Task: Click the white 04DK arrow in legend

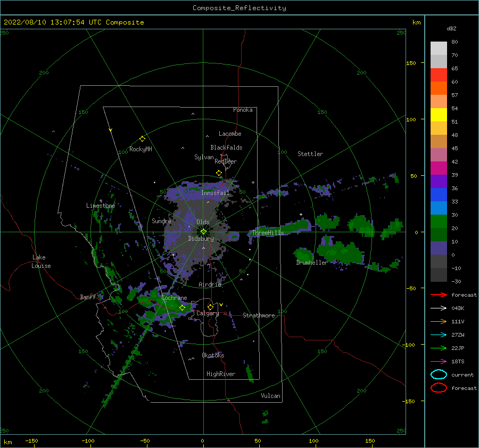Action: pos(439,308)
